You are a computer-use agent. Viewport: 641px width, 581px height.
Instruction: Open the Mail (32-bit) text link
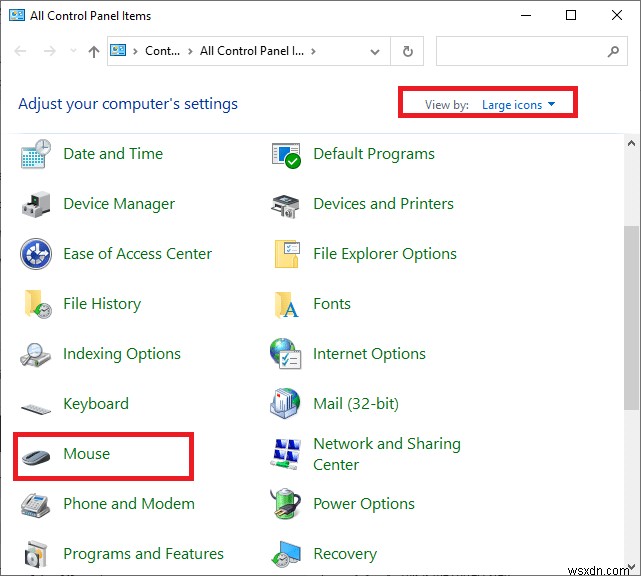coord(356,404)
